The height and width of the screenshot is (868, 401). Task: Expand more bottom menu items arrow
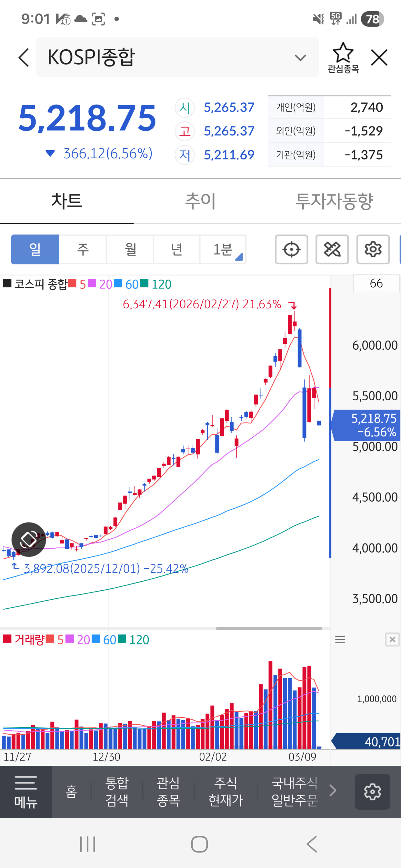[x=333, y=790]
